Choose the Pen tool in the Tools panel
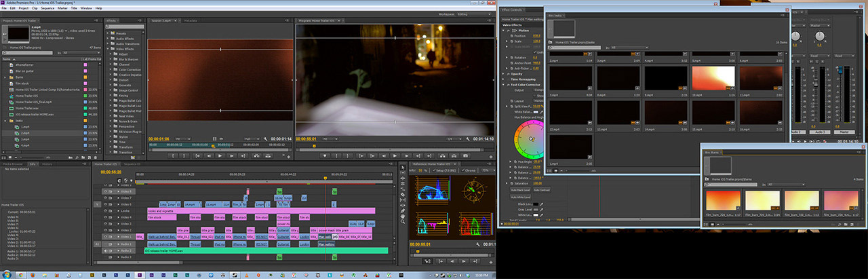The image size is (868, 279). tap(403, 210)
